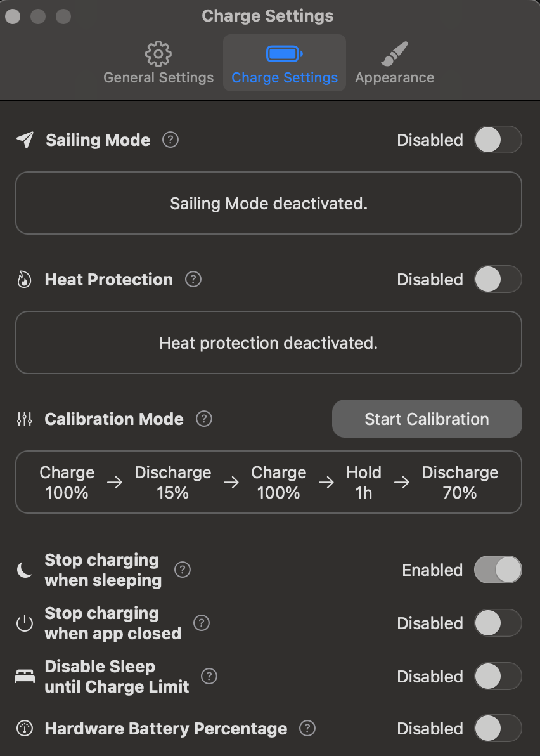Show Hardware Battery Percentage help
Image resolution: width=540 pixels, height=756 pixels.
(307, 728)
